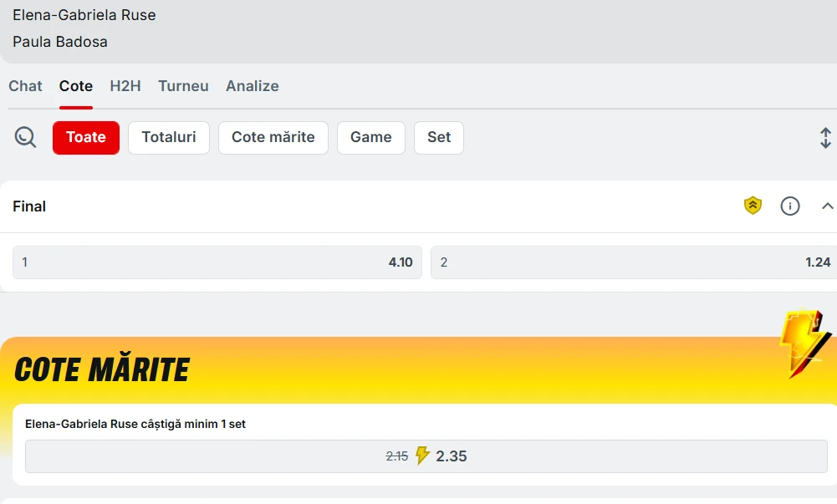Screen dimensions: 837x504
Task: Filter markets by Totaluri
Action: point(169,138)
